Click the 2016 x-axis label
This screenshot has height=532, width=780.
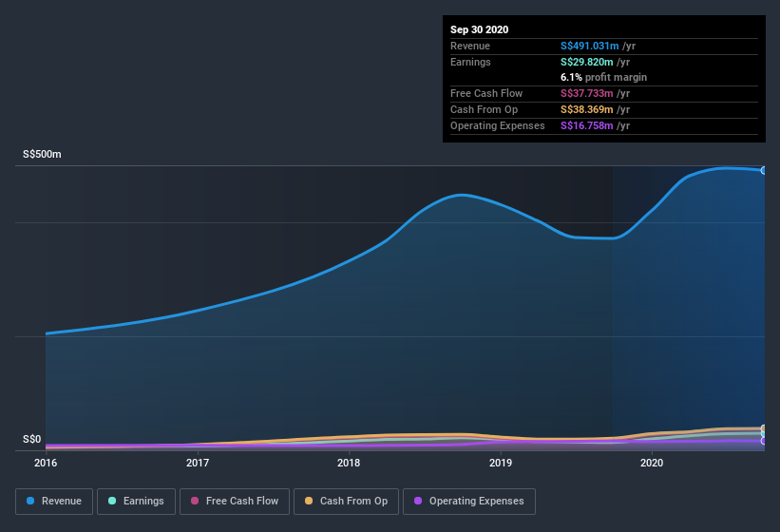(46, 463)
